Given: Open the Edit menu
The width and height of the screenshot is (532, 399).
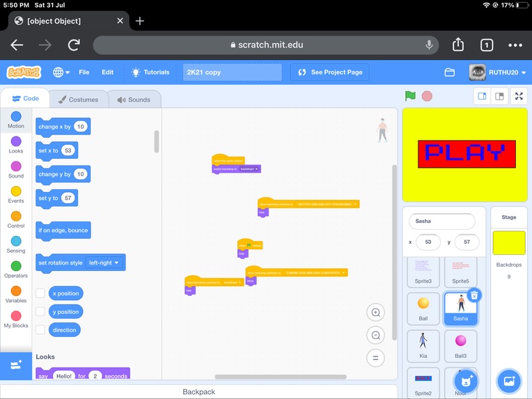Looking at the screenshot, I should coord(107,72).
